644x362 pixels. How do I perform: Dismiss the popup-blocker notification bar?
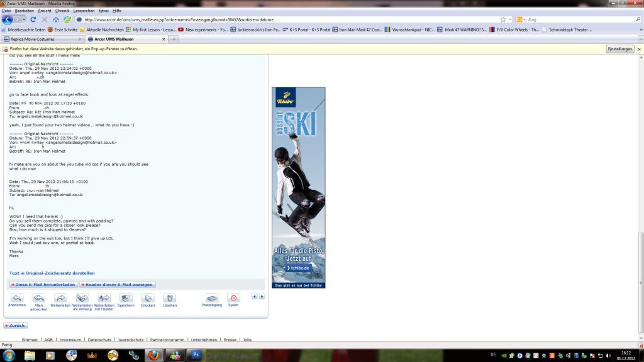point(639,49)
